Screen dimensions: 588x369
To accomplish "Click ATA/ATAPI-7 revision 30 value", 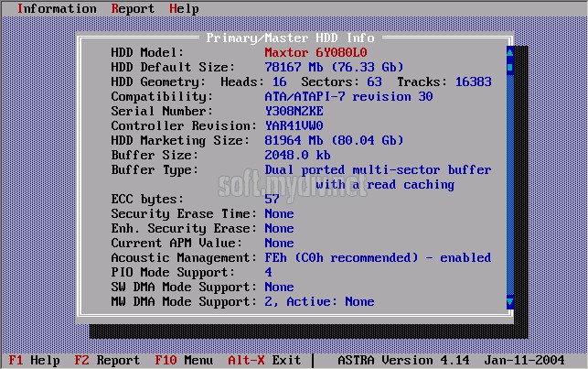I will 348,96.
